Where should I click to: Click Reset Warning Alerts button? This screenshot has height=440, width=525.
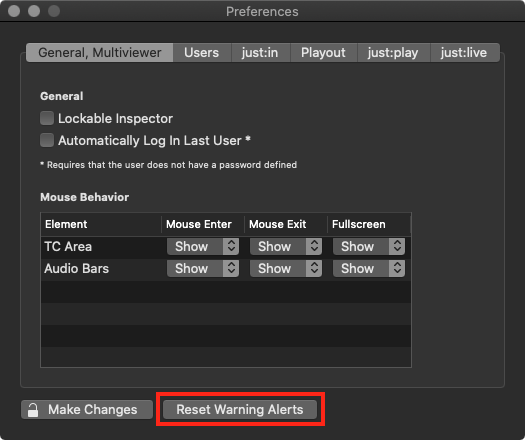tap(240, 410)
